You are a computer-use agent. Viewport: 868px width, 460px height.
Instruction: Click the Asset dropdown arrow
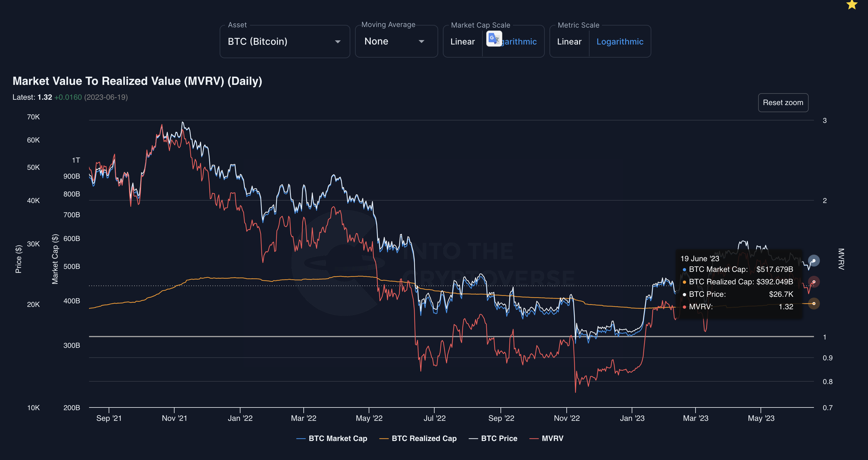pos(338,42)
